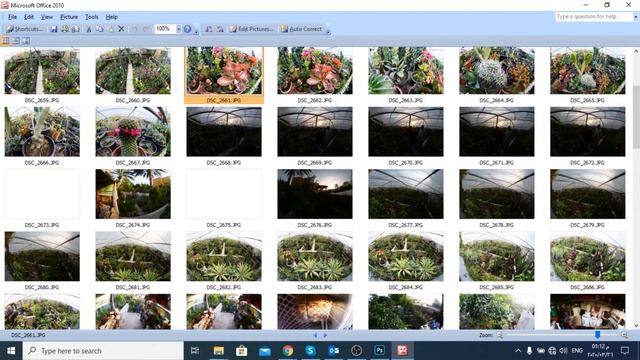Select blank thumbnail DSC_2673.JPG
640x360 pixels.
coord(42,194)
